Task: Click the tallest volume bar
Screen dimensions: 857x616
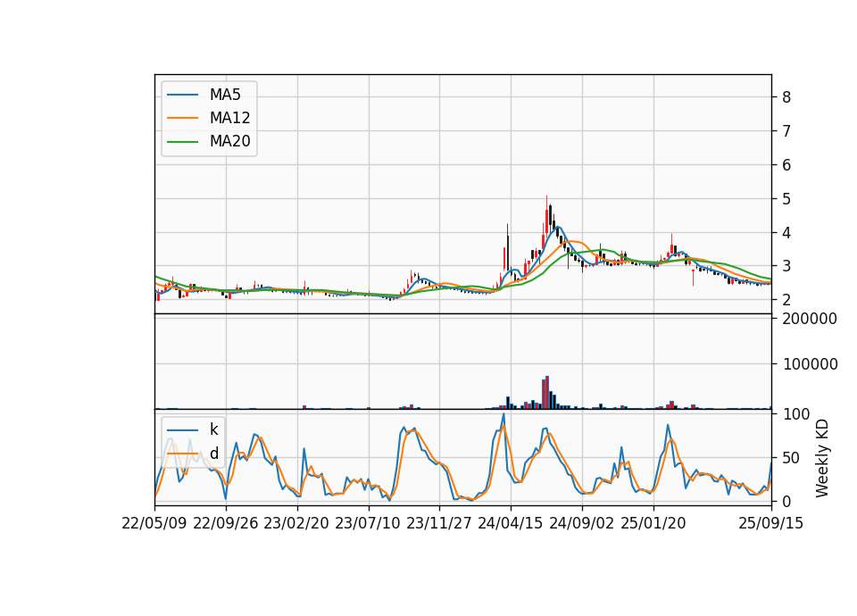Action: pyautogui.click(x=547, y=393)
